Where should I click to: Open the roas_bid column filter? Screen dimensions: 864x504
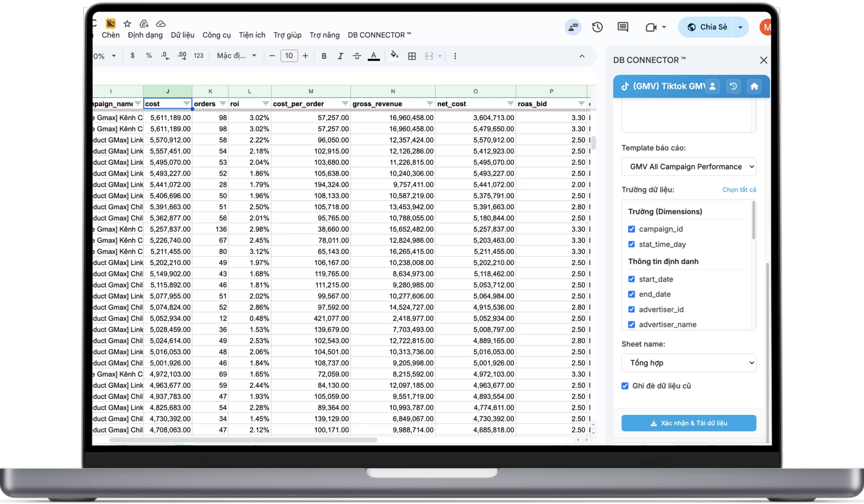click(581, 104)
